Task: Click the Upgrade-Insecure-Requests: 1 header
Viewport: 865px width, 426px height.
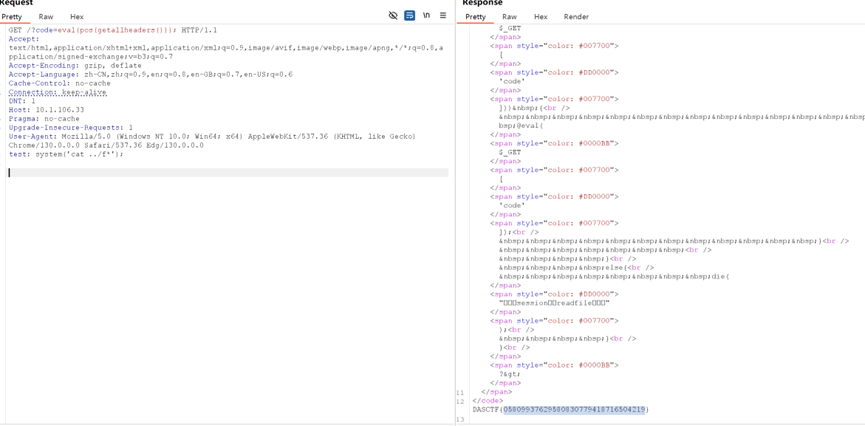Action: click(71, 127)
